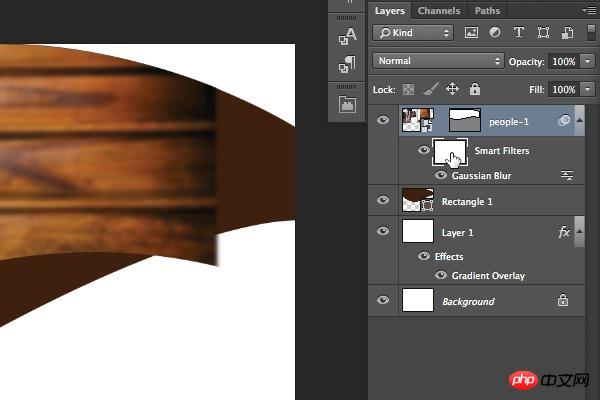Select the people-1 layer name
Screen dimensions: 600x400
coord(509,122)
